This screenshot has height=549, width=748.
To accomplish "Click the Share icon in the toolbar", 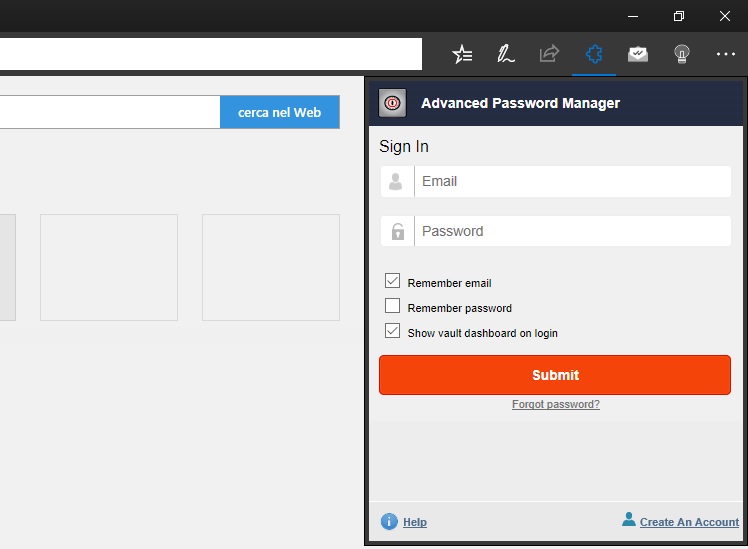I will click(x=549, y=54).
